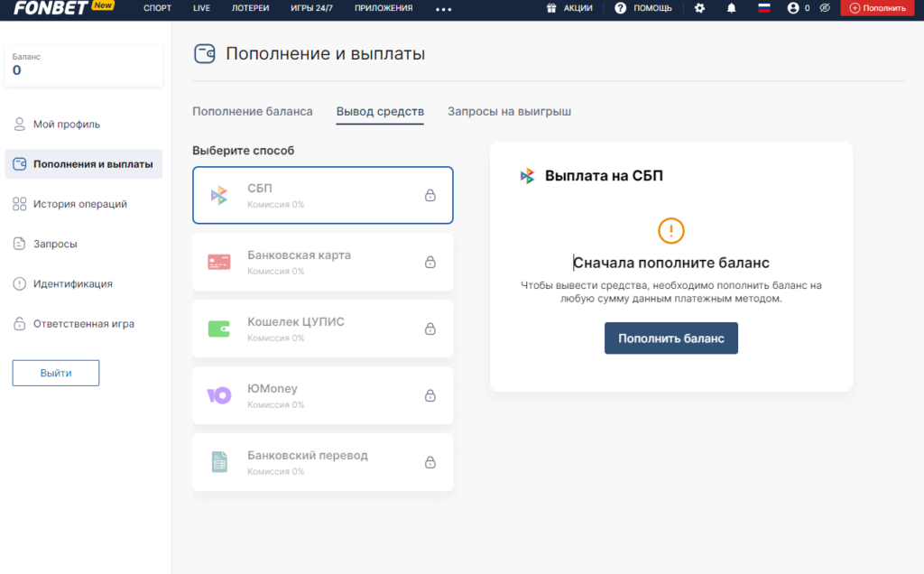Open the АКЦИИ link
The width and height of the screenshot is (924, 574).
578,8
